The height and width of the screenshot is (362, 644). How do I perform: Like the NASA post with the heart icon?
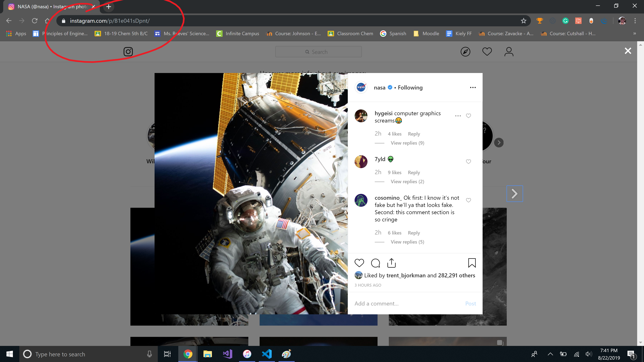coord(359,263)
